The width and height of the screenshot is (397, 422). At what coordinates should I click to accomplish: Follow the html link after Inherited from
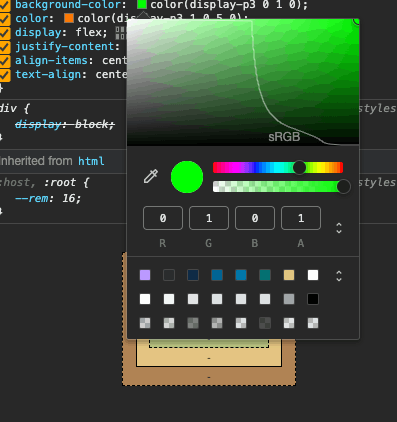[x=91, y=161]
